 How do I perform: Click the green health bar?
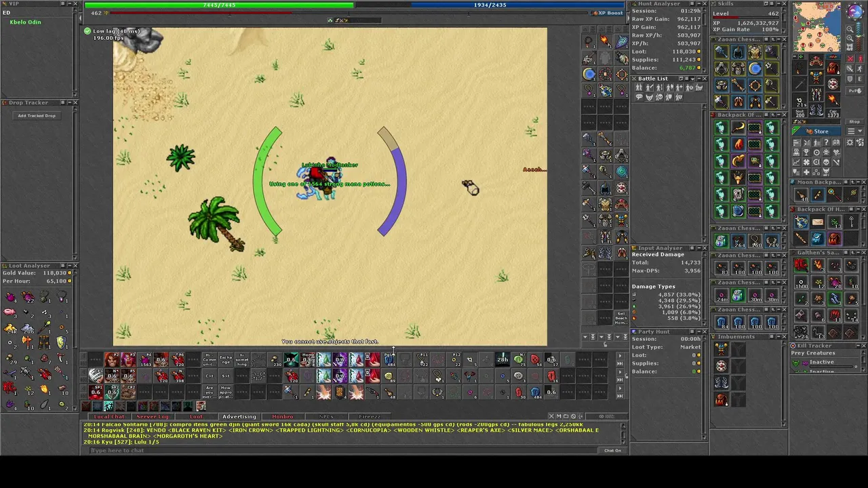[x=219, y=5]
